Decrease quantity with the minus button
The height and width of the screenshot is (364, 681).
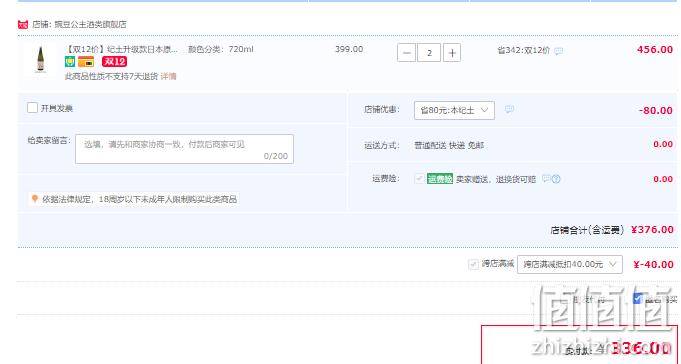pos(407,53)
